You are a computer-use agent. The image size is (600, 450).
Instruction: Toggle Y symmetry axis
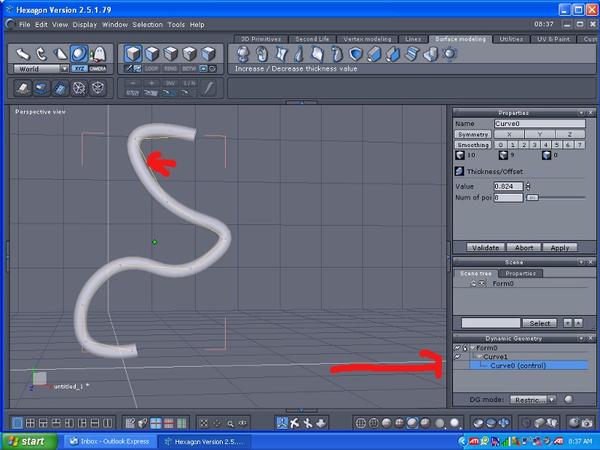[x=540, y=134]
